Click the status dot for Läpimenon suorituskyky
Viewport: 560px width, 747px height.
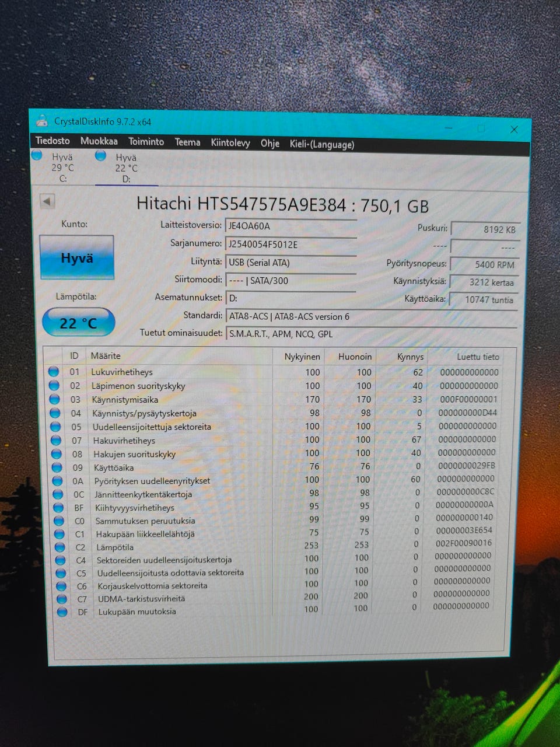tap(54, 385)
